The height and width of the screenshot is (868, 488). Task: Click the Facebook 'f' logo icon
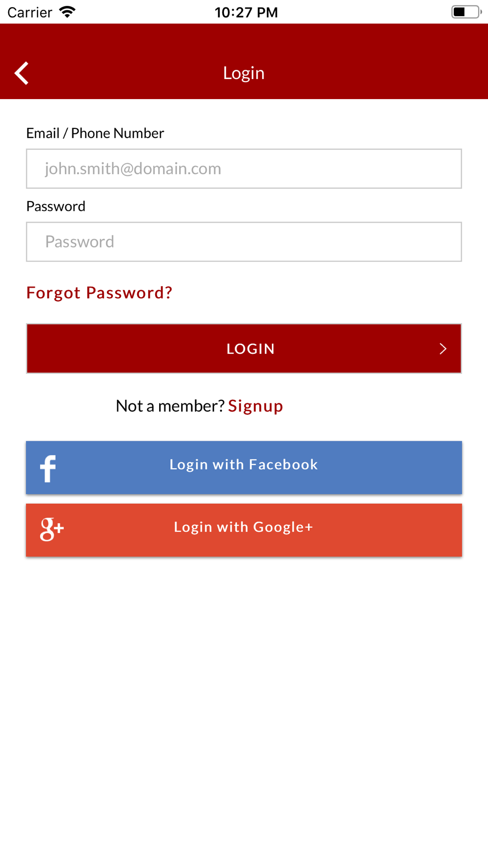point(48,469)
